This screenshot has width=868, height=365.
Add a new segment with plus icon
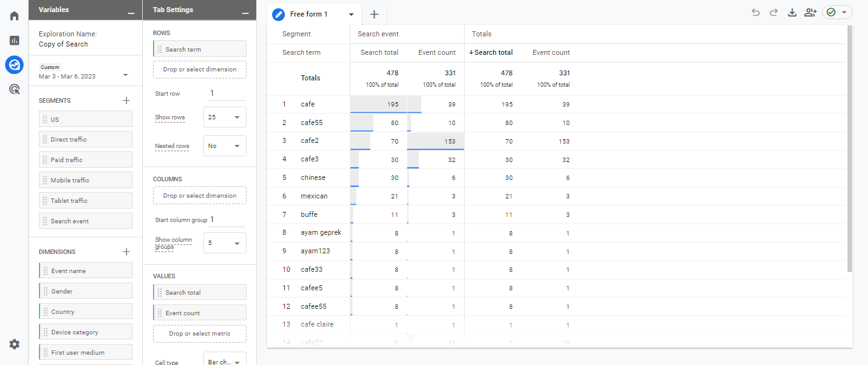click(x=126, y=100)
